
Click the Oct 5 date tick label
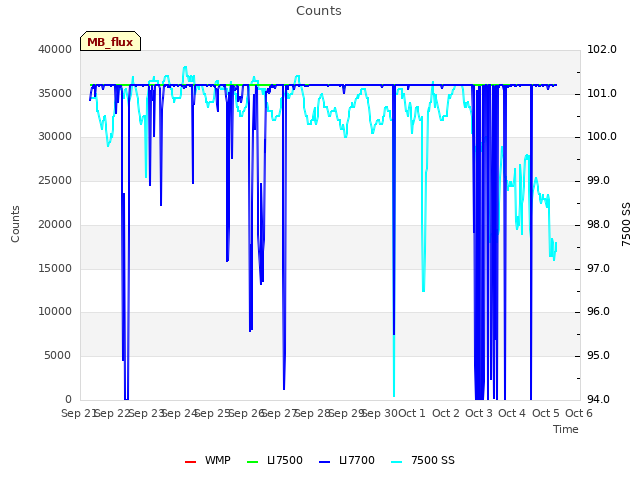(x=546, y=413)
